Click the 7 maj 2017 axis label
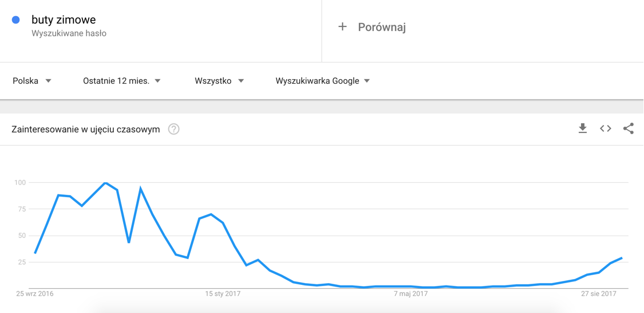644x313 pixels. (x=410, y=294)
